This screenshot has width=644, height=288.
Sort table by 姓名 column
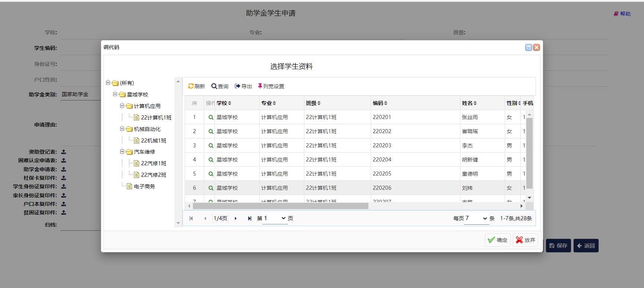[x=469, y=103]
